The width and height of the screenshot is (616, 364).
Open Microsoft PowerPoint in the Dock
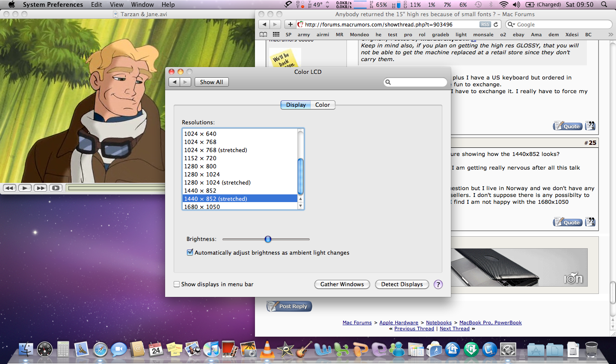click(x=361, y=349)
